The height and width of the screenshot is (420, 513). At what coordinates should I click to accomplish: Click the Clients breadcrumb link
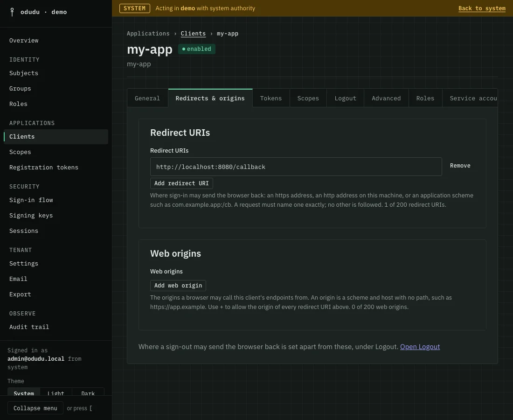193,34
